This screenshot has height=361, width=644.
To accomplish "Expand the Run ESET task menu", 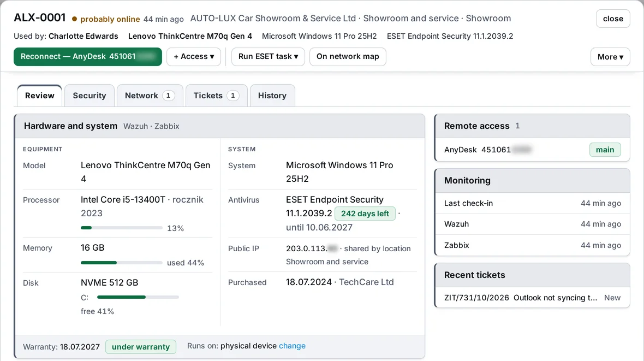I will click(x=268, y=57).
